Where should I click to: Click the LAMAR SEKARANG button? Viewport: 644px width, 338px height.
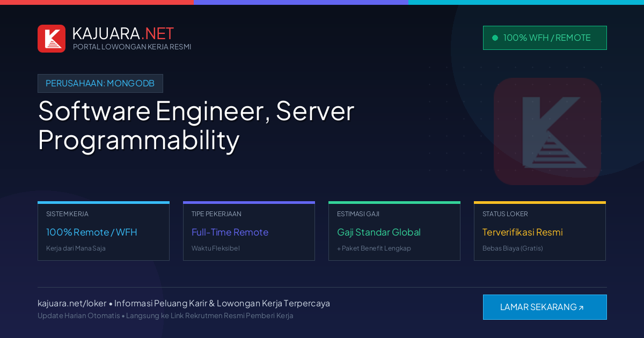click(x=545, y=307)
